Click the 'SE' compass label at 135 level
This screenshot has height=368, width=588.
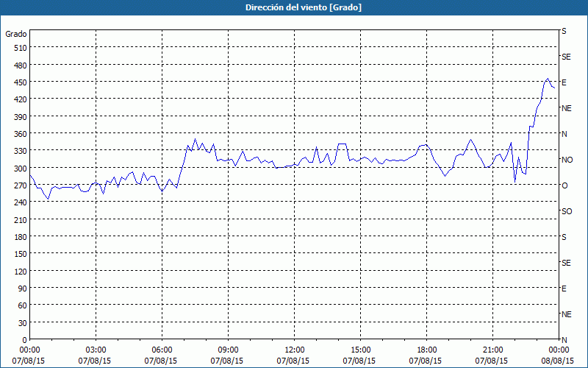click(566, 263)
